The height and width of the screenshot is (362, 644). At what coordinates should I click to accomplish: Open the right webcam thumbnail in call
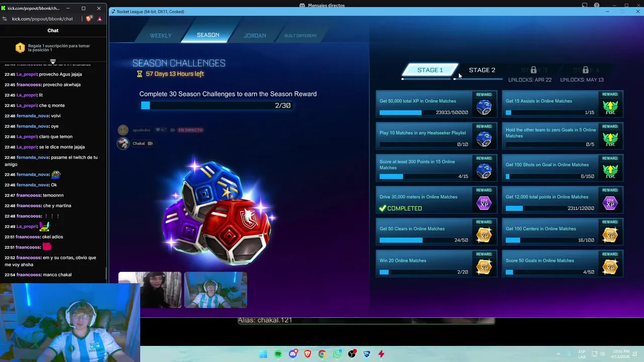point(215,290)
